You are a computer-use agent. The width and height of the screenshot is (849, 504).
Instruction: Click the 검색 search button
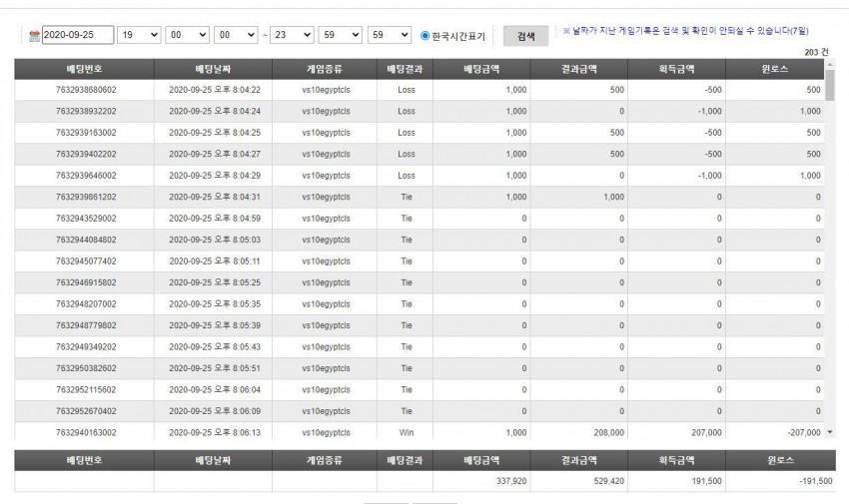[525, 36]
